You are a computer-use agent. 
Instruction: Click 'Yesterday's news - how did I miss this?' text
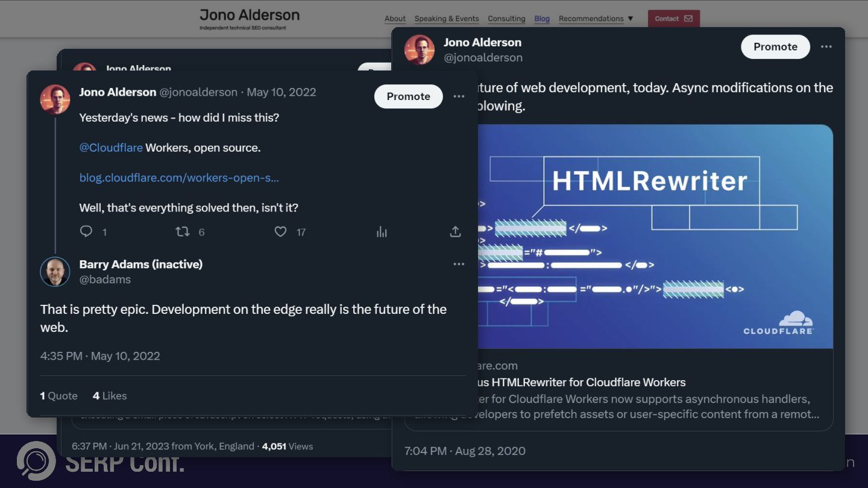tap(179, 117)
